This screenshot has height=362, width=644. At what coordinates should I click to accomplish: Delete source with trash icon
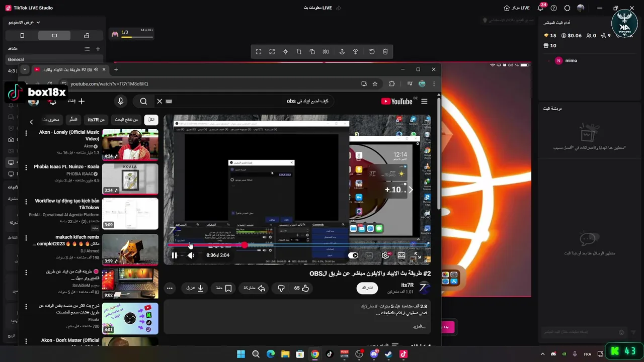point(385,52)
